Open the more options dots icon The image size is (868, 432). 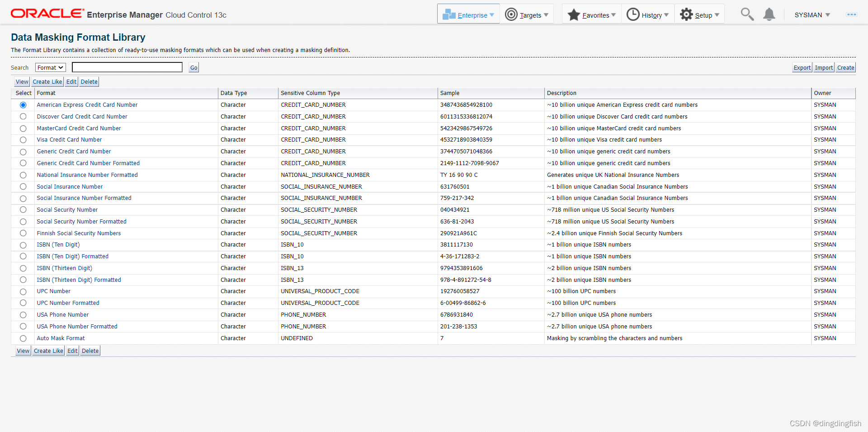pyautogui.click(x=851, y=14)
